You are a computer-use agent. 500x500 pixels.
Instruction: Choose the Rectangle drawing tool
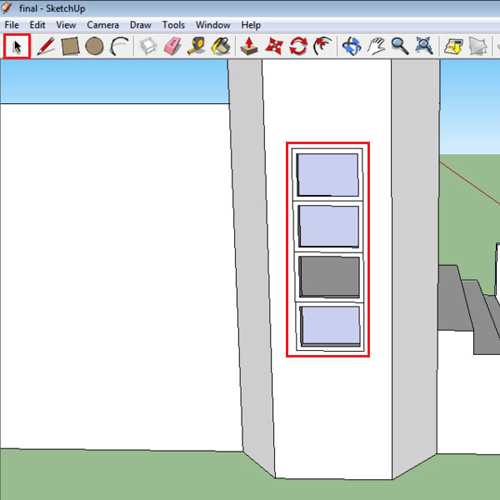point(70,46)
